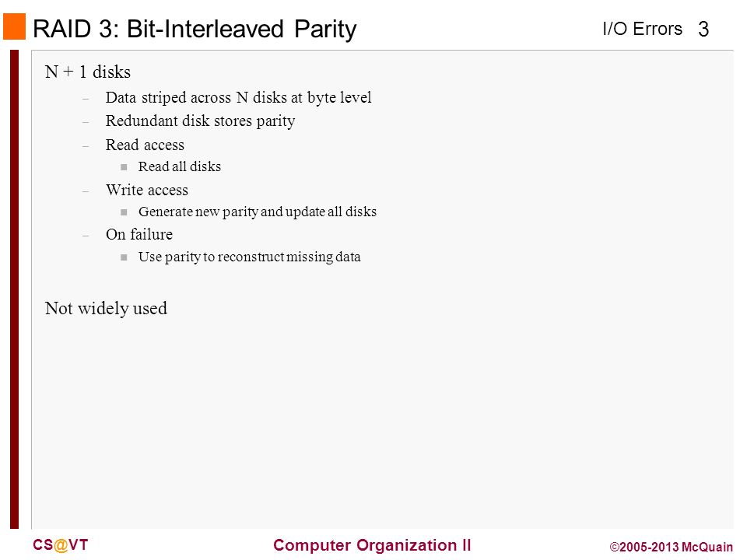Click the dash bullet before 'Read access'
747x560 pixels.
(x=86, y=147)
